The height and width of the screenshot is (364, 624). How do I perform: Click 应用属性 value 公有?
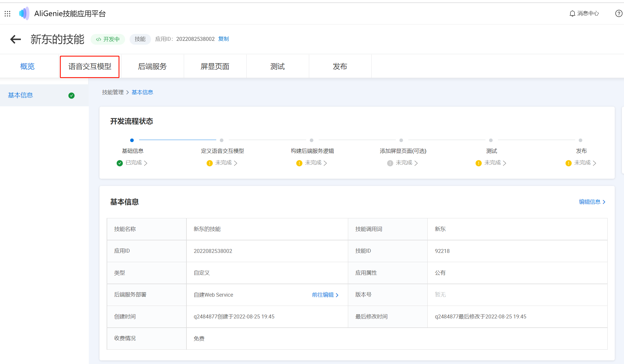click(440, 273)
